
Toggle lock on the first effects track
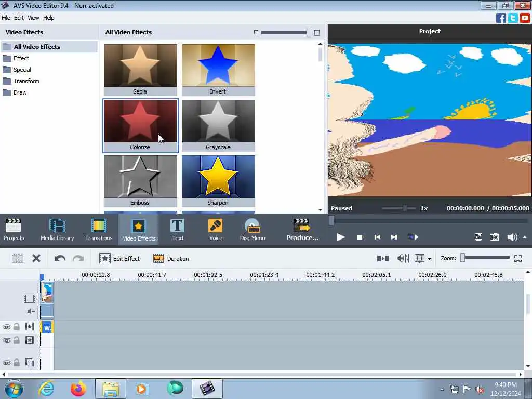17,327
